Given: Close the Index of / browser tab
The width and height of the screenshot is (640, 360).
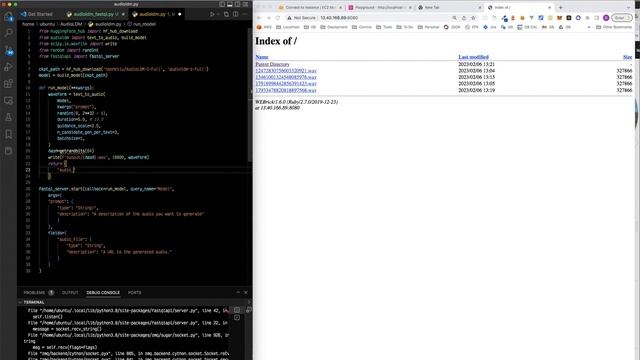Looking at the screenshot, I should pos(549,7).
